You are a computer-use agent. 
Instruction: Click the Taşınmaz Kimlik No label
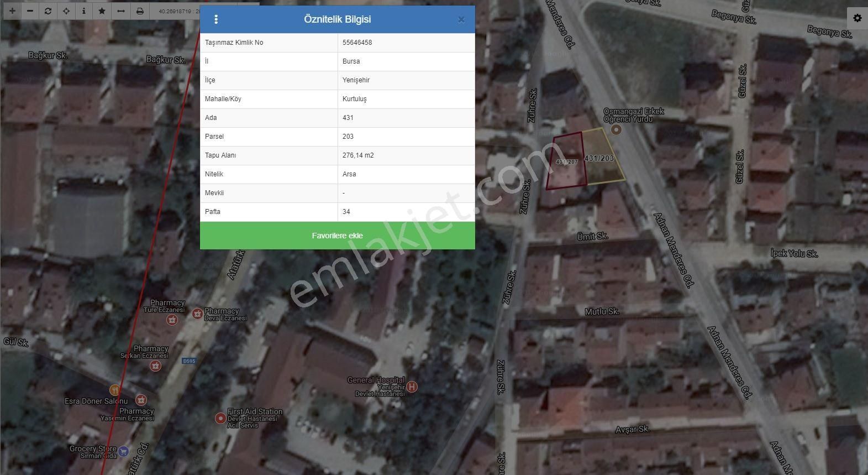(x=234, y=43)
